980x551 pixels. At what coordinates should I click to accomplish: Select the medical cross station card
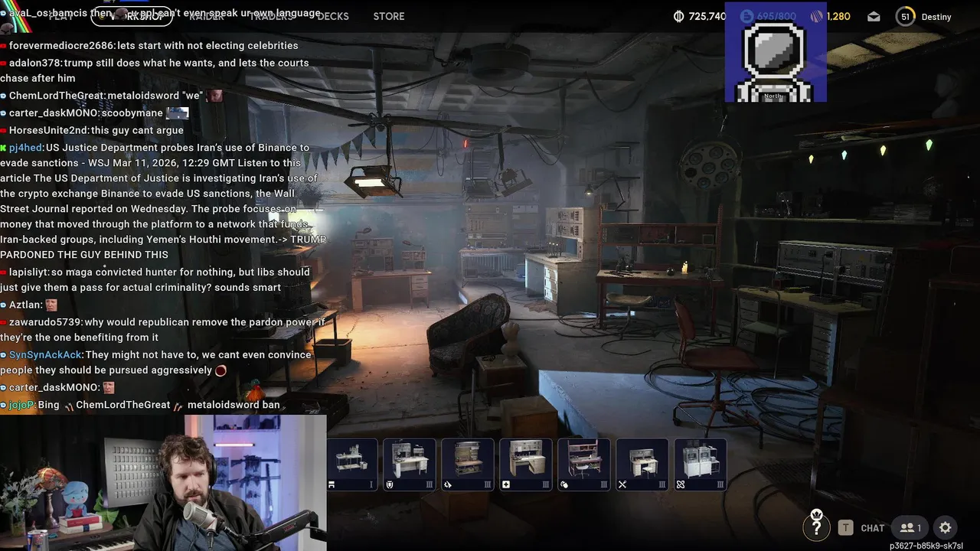[x=526, y=465]
